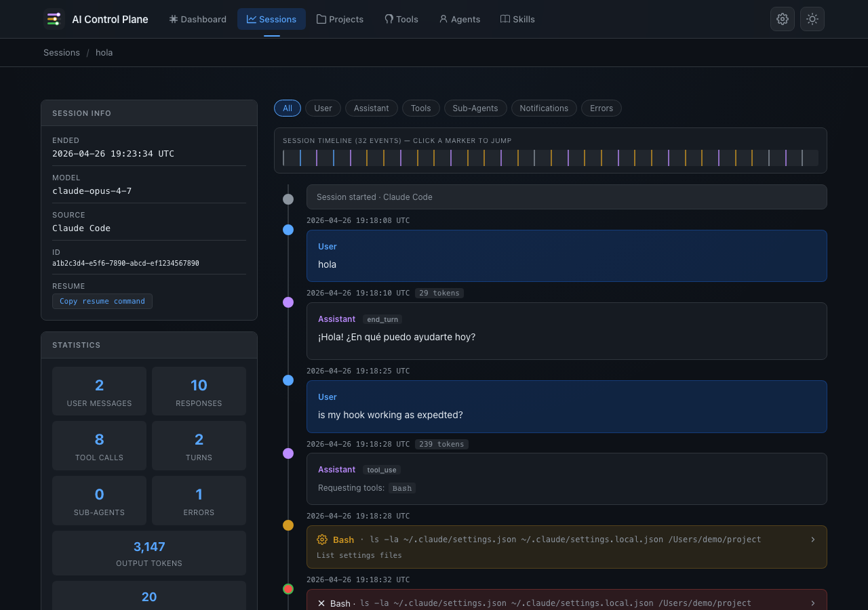This screenshot has width=868, height=610.
Task: Click the List settings files description
Action: pyautogui.click(x=359, y=555)
